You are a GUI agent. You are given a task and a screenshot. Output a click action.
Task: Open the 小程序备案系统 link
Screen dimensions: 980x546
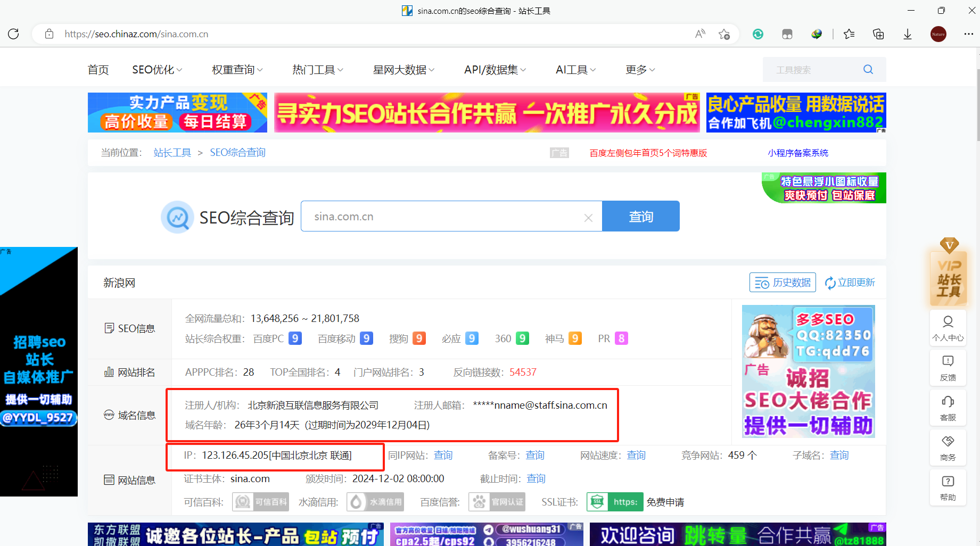point(798,153)
